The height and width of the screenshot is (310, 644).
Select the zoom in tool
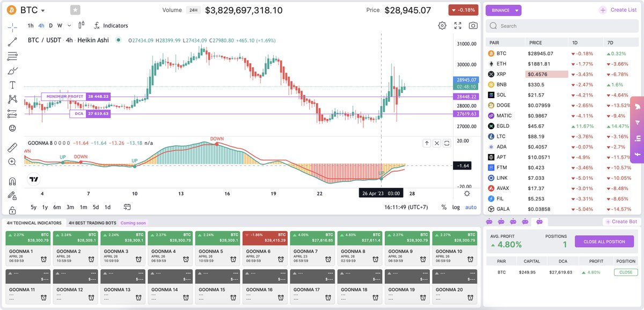[x=12, y=161]
